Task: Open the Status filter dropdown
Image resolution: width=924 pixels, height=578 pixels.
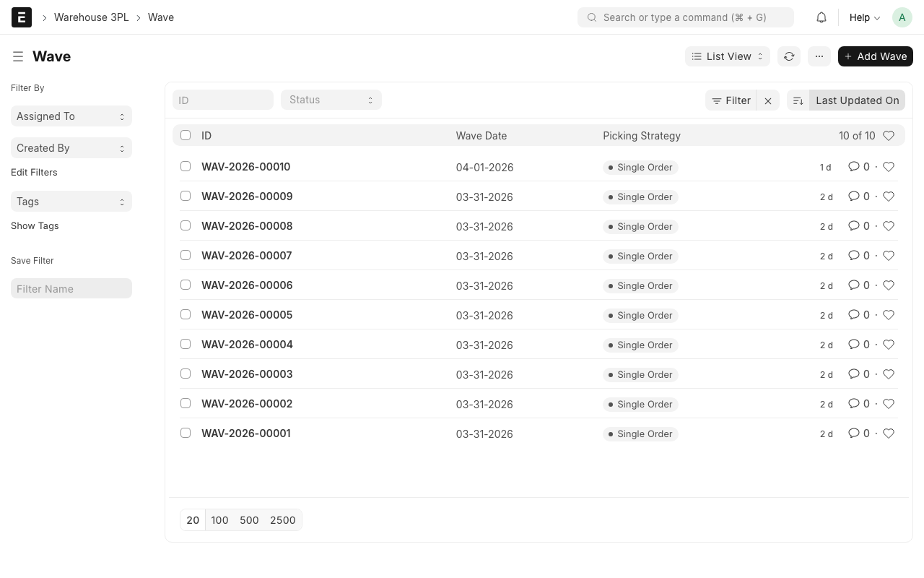Action: point(331,100)
